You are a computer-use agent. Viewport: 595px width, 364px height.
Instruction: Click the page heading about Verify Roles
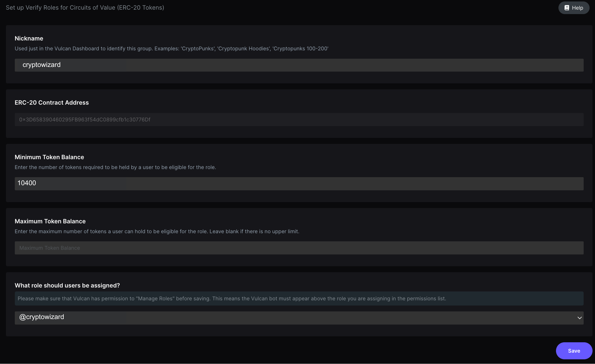point(85,8)
